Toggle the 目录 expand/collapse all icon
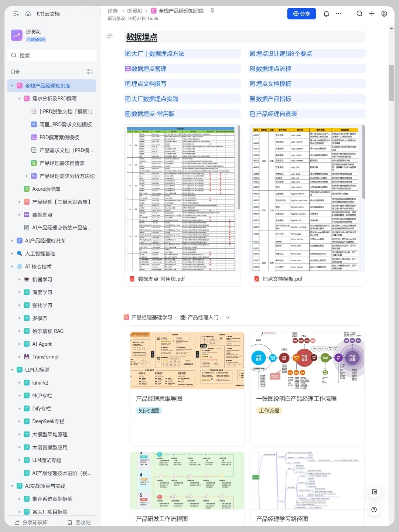The width and height of the screenshot is (399, 532). click(x=90, y=72)
